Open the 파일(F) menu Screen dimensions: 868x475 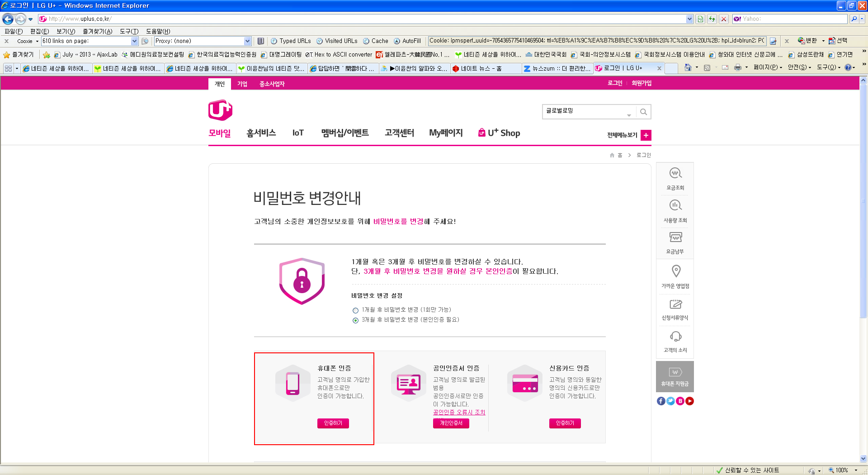[x=14, y=31]
